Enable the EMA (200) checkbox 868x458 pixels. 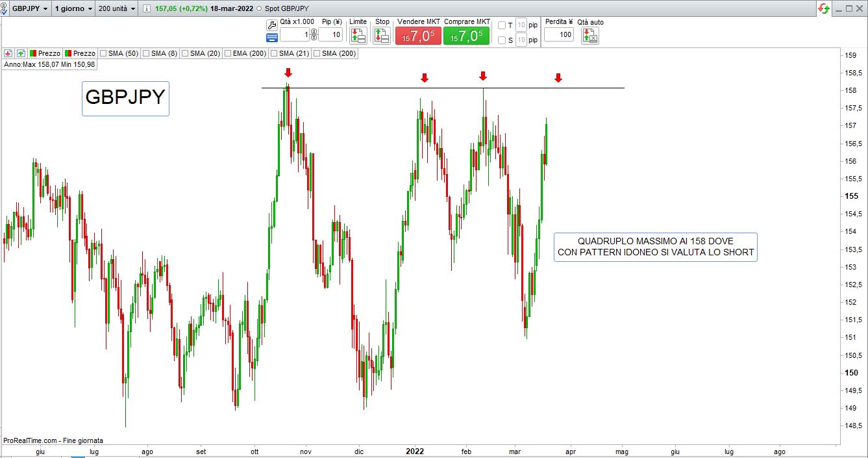227,53
